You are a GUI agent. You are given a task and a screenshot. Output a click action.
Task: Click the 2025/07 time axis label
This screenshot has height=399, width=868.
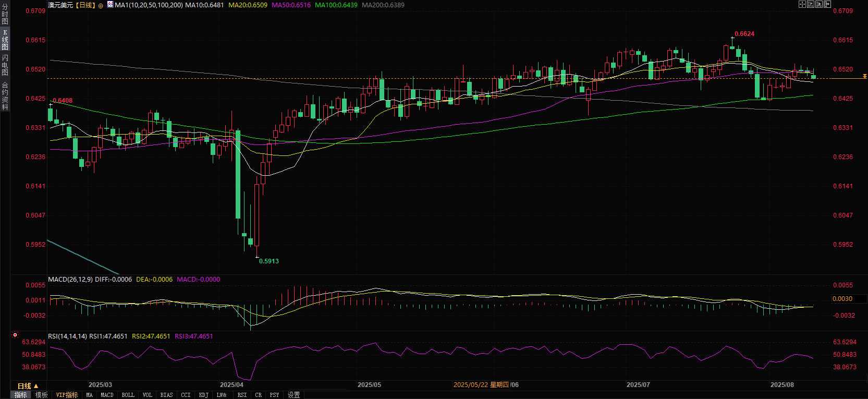[x=638, y=384]
